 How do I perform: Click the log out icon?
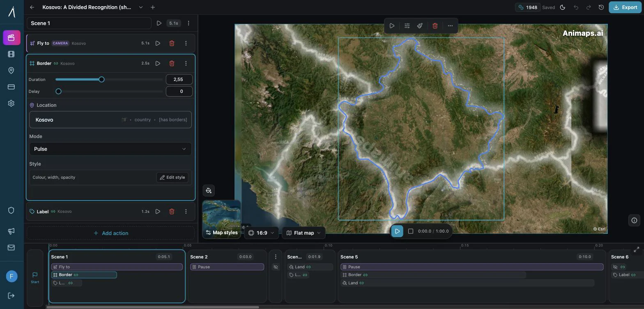tap(11, 295)
